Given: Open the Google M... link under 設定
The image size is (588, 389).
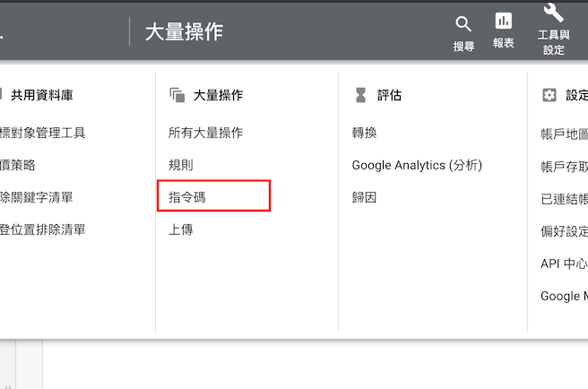Looking at the screenshot, I should click(564, 296).
